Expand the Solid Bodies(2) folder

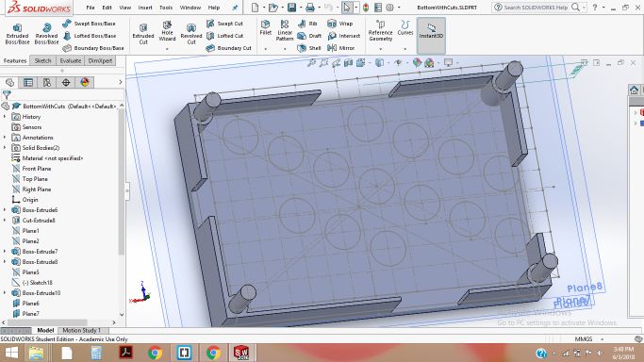[x=5, y=148]
